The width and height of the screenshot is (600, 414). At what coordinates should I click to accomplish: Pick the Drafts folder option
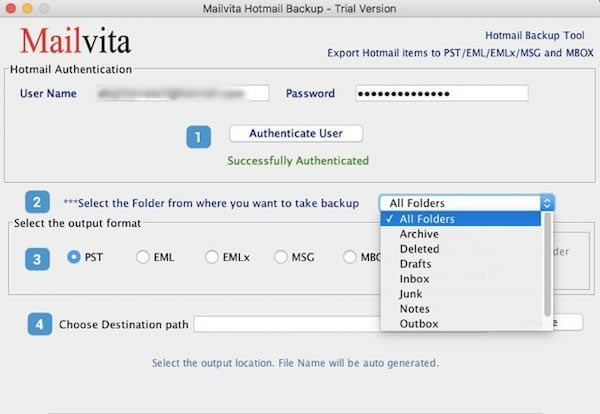point(416,264)
